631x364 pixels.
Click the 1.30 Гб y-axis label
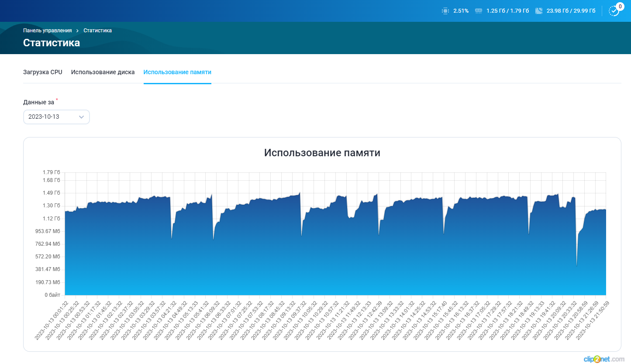(x=52, y=206)
